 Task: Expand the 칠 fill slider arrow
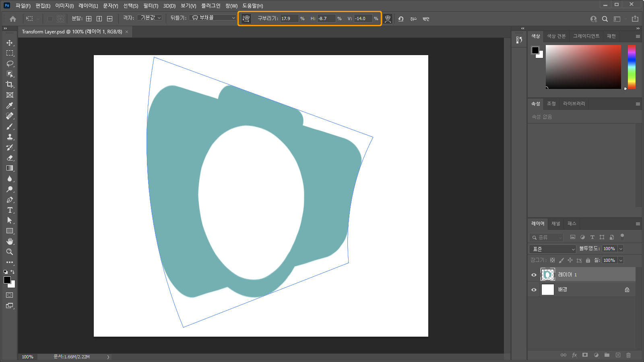[x=621, y=260]
